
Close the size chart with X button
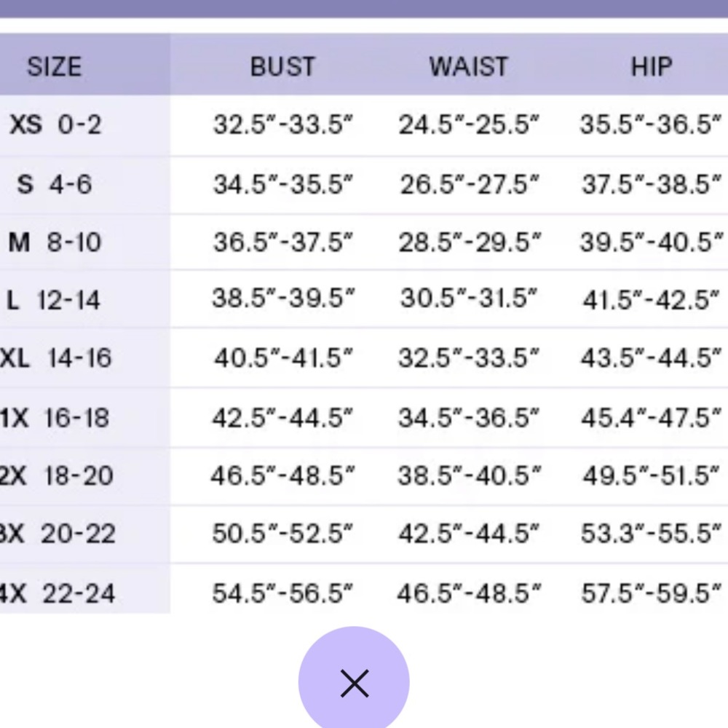point(354,683)
